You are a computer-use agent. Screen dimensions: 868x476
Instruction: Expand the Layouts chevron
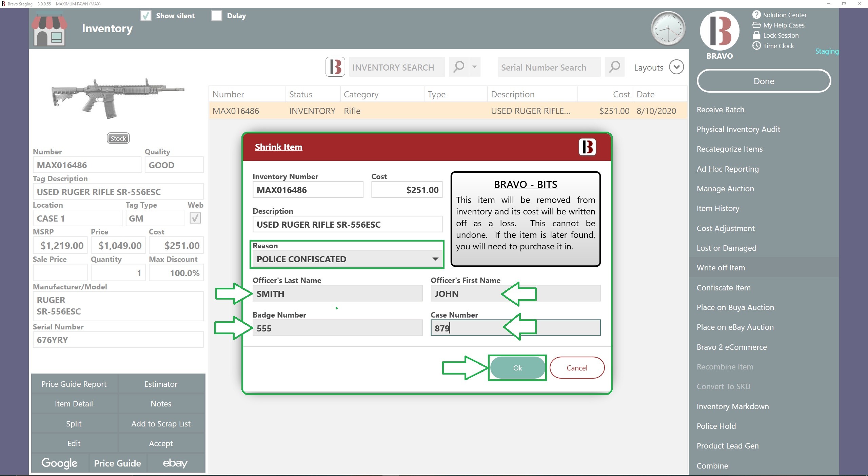point(676,67)
